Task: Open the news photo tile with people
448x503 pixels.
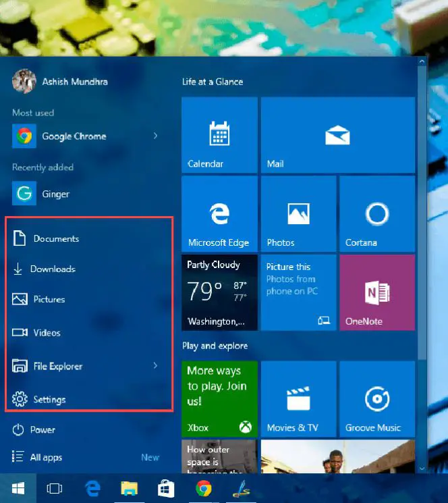Action: [x=338, y=456]
